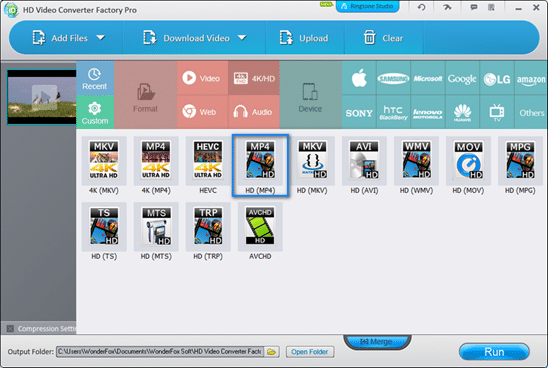The image size is (548, 368).
Task: Click the browse output folder icon
Action: (272, 352)
